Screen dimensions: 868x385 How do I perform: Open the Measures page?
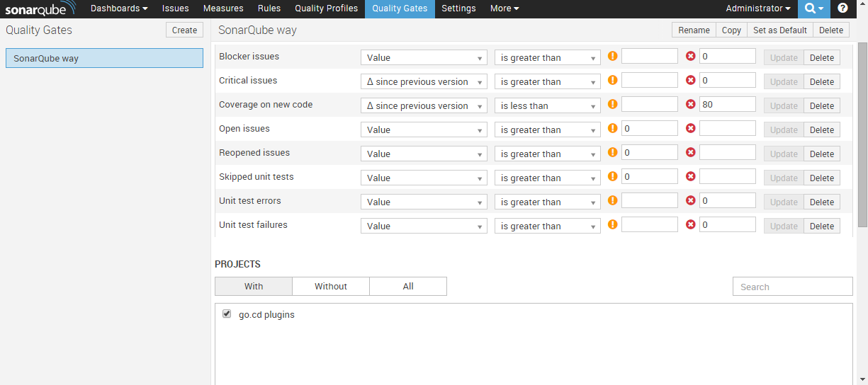[223, 8]
